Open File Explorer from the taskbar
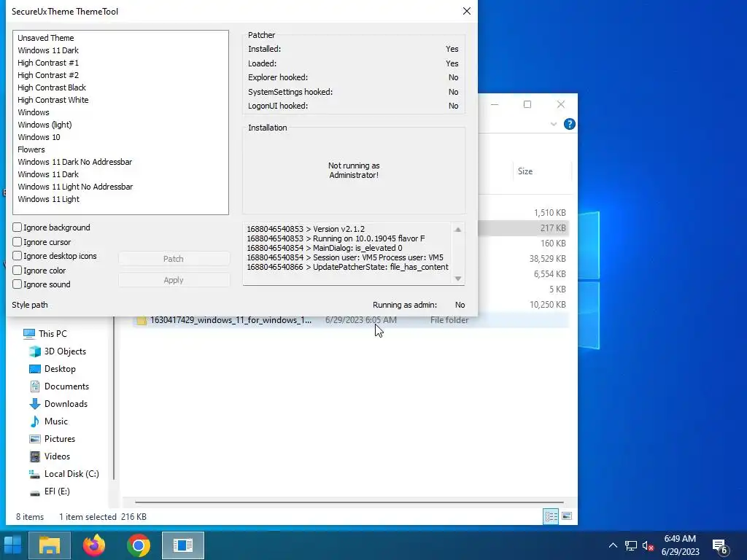The image size is (747, 560). click(x=49, y=545)
